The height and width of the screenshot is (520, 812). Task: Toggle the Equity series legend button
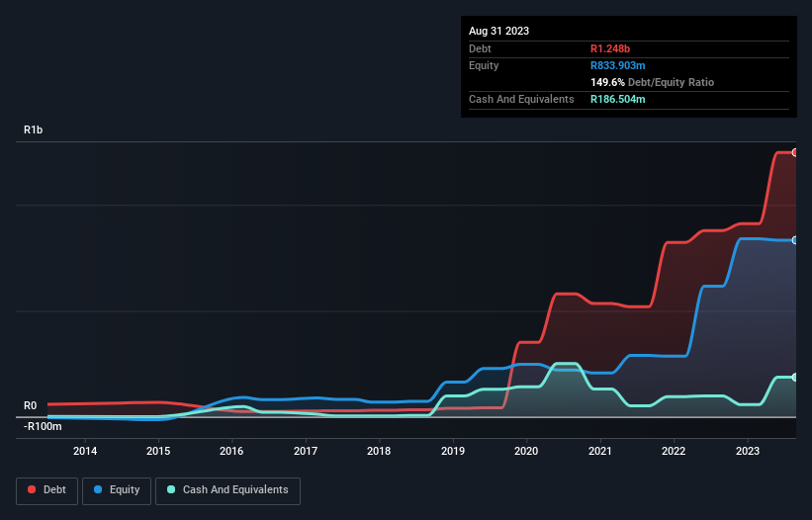(117, 490)
